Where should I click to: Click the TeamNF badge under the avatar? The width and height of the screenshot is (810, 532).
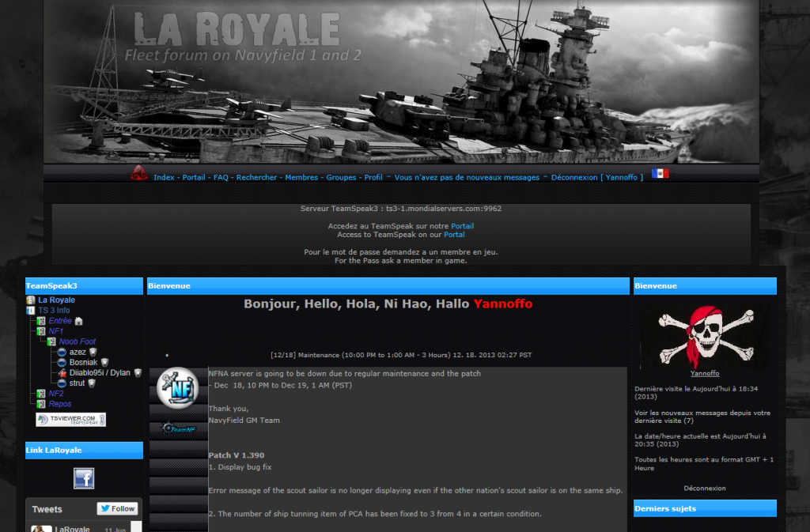coord(179,428)
